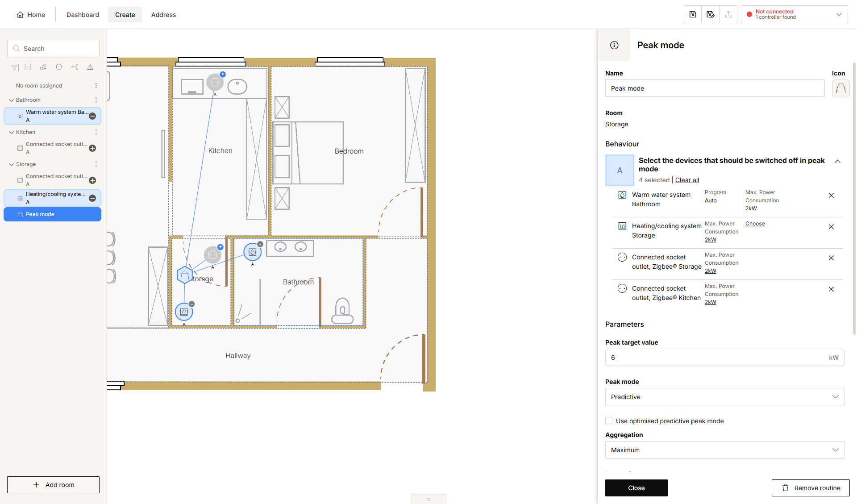This screenshot has width=857, height=504.
Task: Open the Peak mode Predictive dropdown
Action: tap(724, 397)
